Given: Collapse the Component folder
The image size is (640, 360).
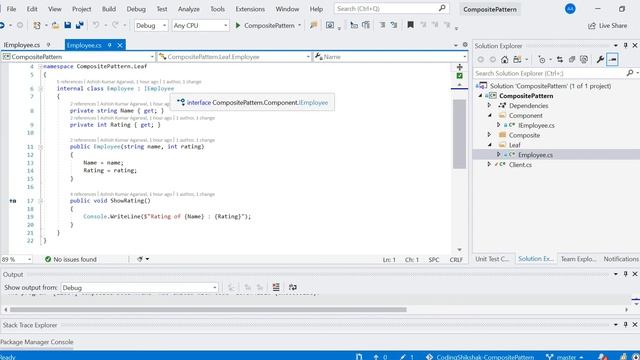Looking at the screenshot, I should point(489,116).
